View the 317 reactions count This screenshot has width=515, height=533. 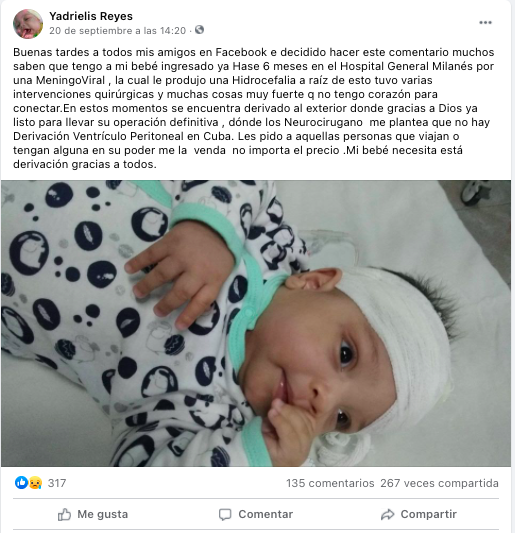(x=57, y=483)
